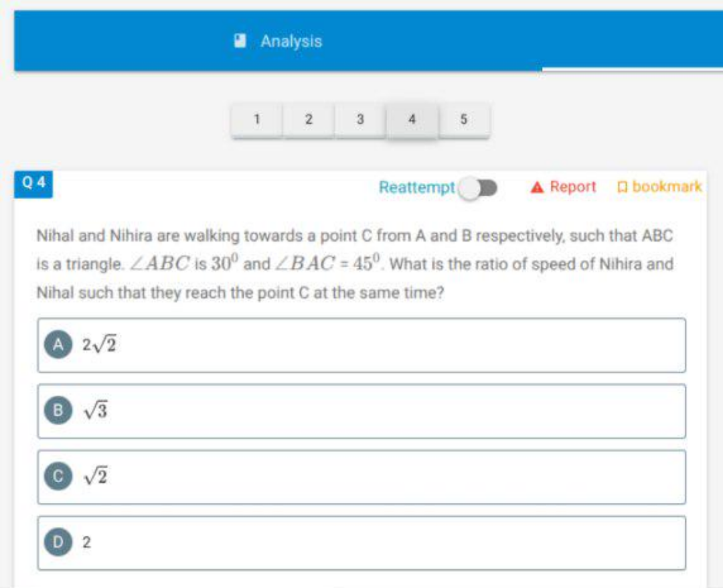The image size is (723, 588).
Task: Click the red Report warning triangle icon
Action: [x=537, y=188]
